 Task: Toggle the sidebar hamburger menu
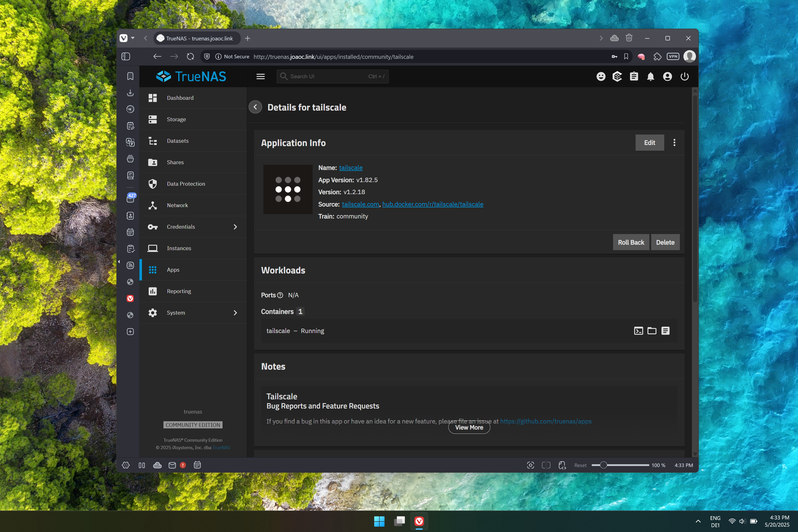tap(261, 77)
